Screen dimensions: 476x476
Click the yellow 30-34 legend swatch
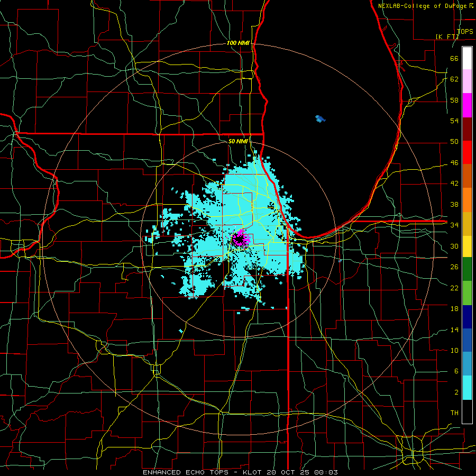(467, 246)
